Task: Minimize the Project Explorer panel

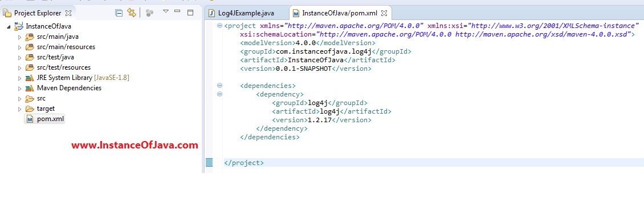Action: coord(177,11)
